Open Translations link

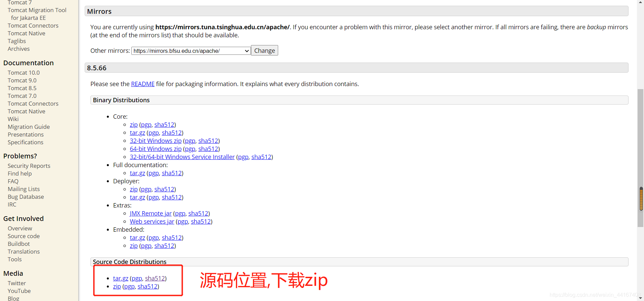click(x=24, y=252)
